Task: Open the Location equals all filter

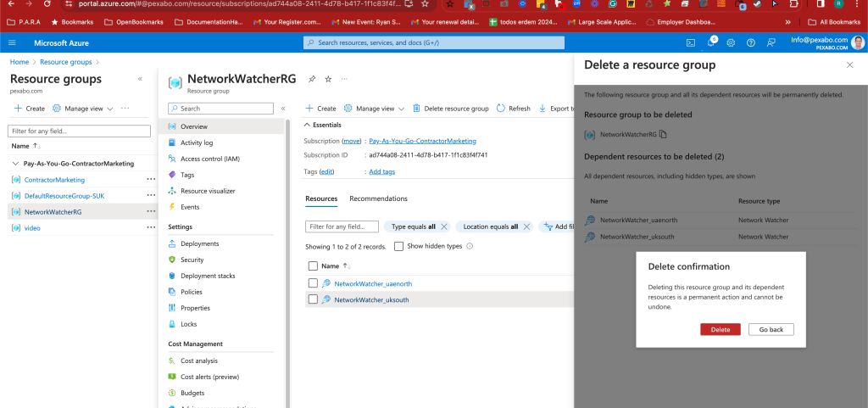Action: [x=491, y=226]
